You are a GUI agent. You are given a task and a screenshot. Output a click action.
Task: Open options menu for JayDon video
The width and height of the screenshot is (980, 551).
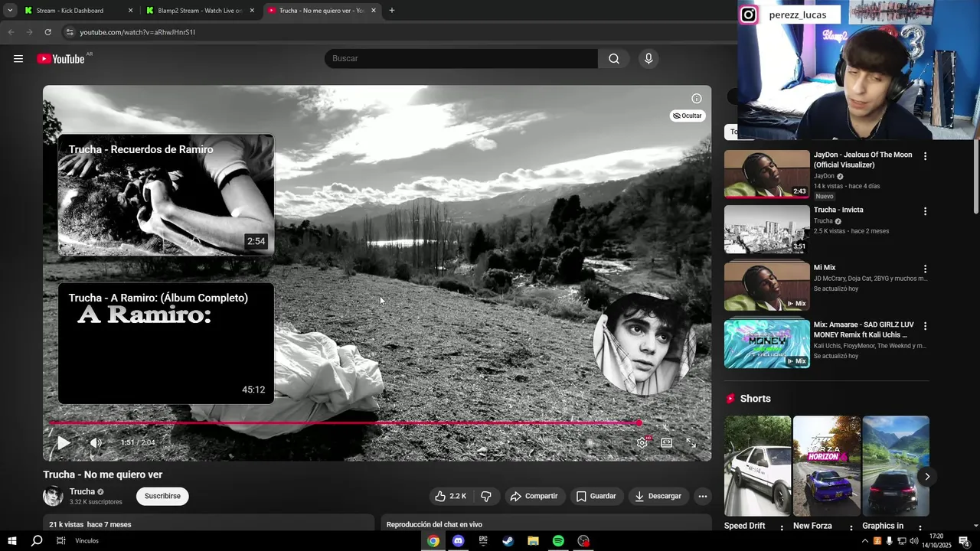click(x=925, y=156)
